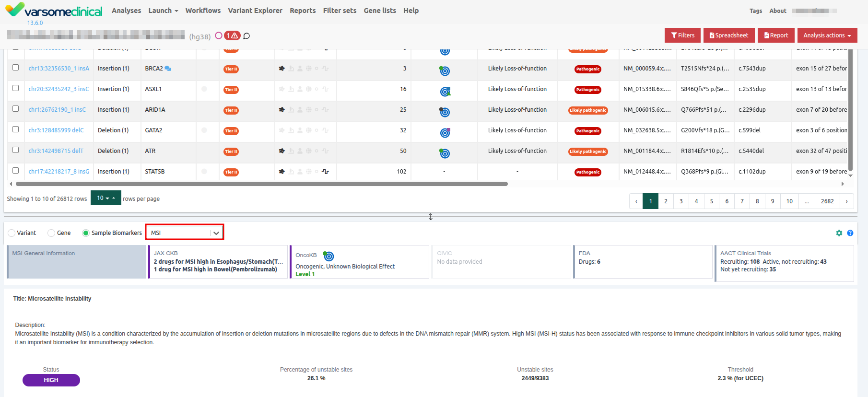
Task: Open the analysis comments speech bubble icon
Action: click(x=246, y=36)
